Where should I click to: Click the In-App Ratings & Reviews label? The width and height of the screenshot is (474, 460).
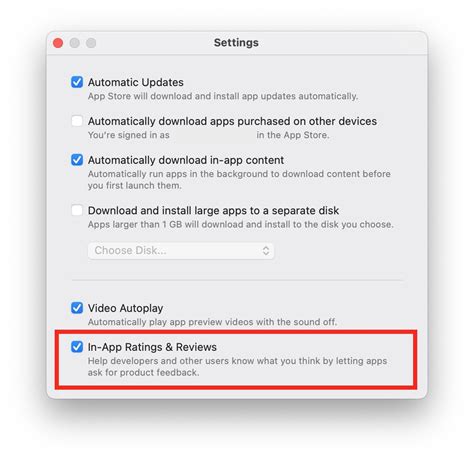(x=152, y=347)
